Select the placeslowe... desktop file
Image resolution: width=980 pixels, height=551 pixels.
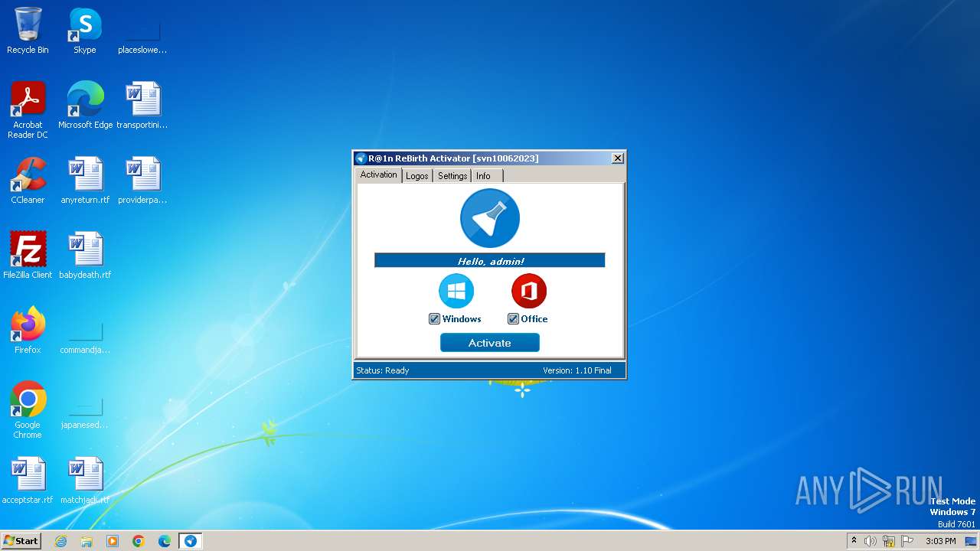(x=142, y=31)
